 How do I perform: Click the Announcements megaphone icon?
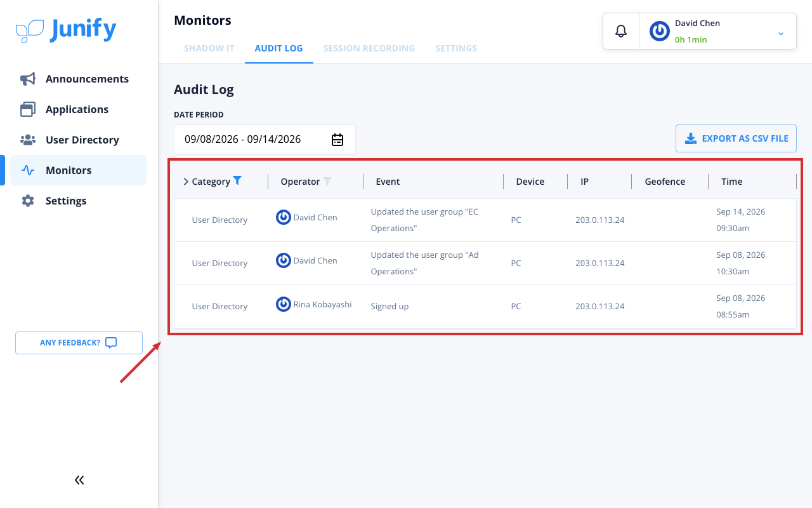click(x=28, y=79)
